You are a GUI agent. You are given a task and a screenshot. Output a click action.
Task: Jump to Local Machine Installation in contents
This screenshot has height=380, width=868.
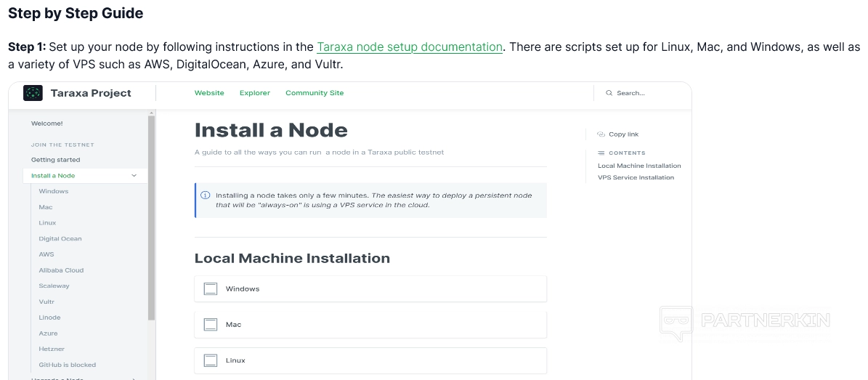click(639, 166)
